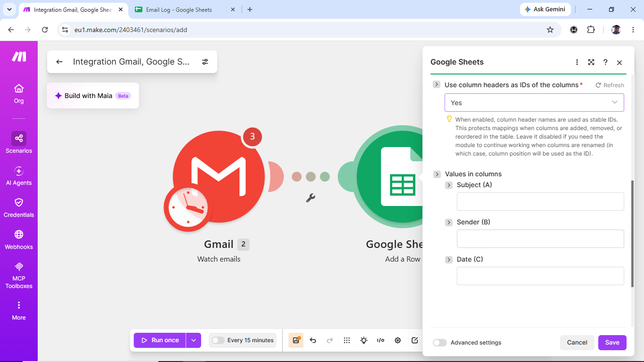
Task: Expand Use column headers mapping toggle
Action: coord(437,85)
